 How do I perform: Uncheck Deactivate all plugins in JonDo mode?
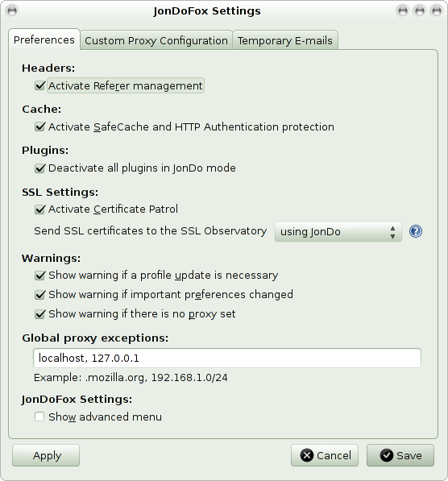(x=40, y=168)
